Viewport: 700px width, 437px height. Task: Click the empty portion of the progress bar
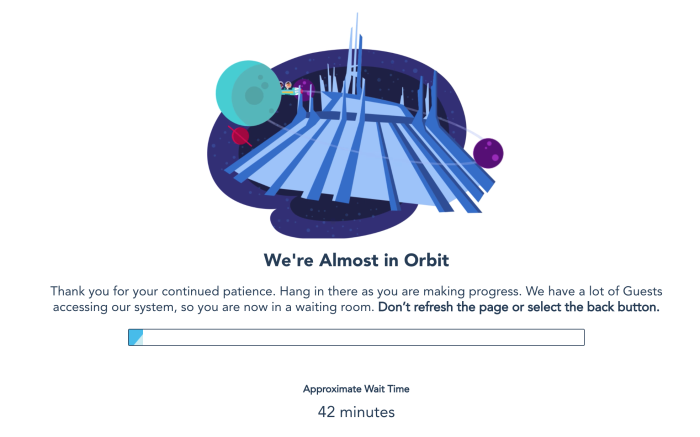point(363,337)
